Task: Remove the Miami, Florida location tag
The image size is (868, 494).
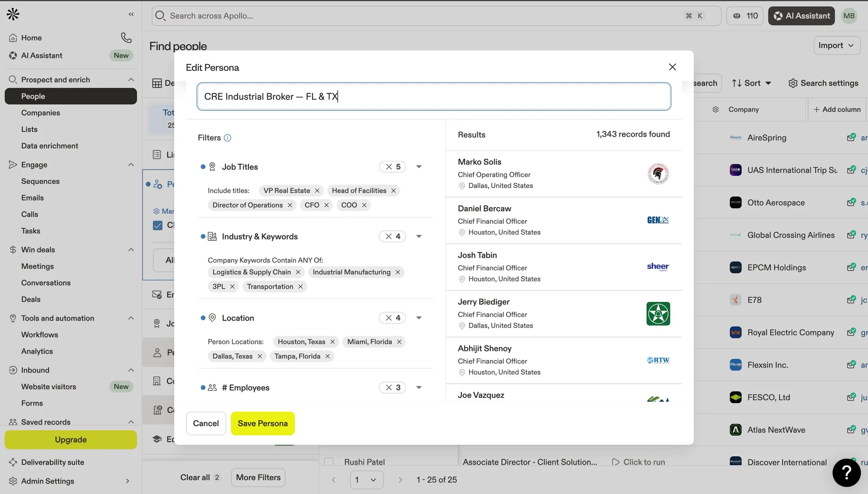Action: (x=399, y=342)
